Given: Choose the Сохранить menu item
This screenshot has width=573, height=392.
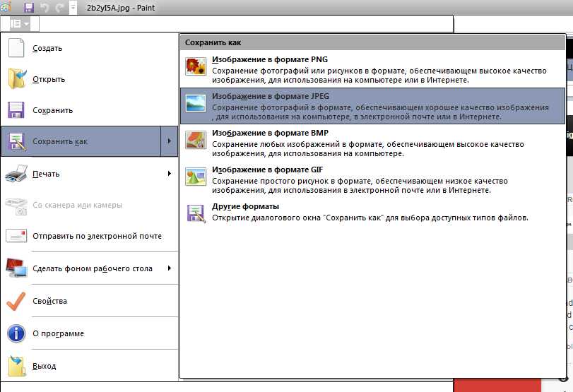Looking at the screenshot, I should pos(89,110).
